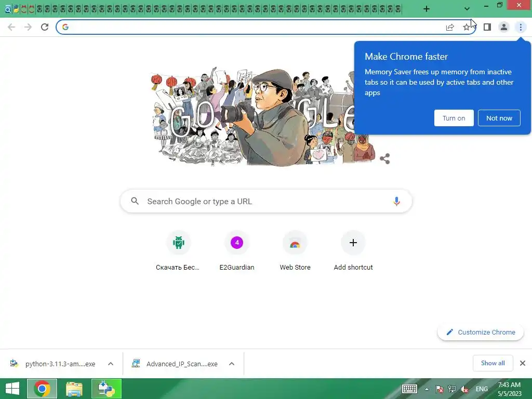Viewport: 532px width, 399px height.
Task: Open the Chrome three-dot menu
Action: (521, 27)
